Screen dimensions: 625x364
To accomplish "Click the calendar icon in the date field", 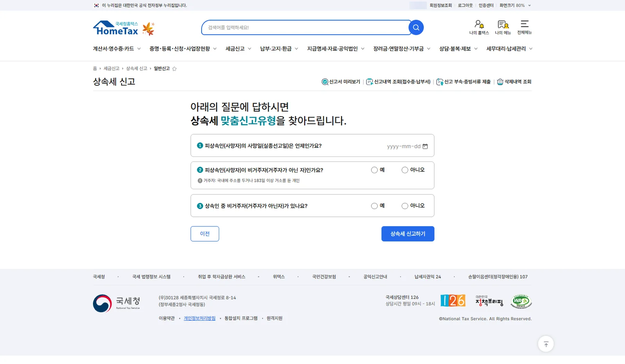I will (425, 146).
